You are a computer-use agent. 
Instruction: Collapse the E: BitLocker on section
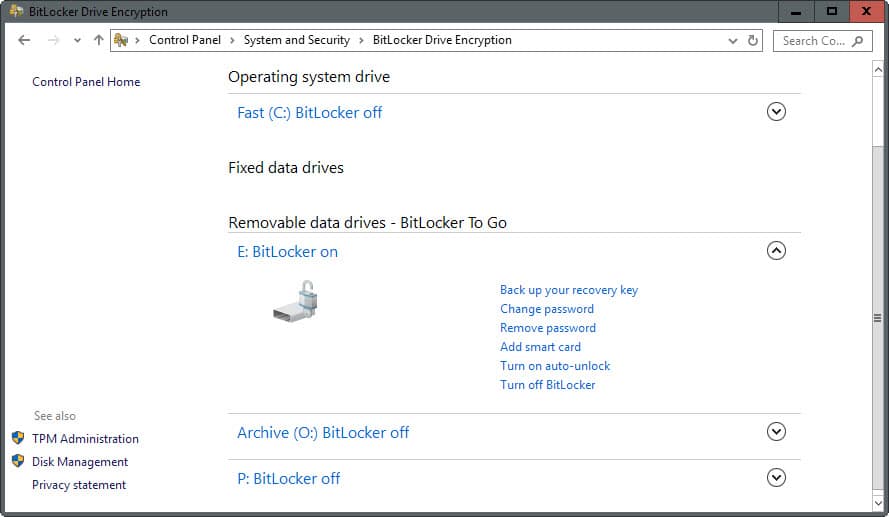[x=776, y=251]
